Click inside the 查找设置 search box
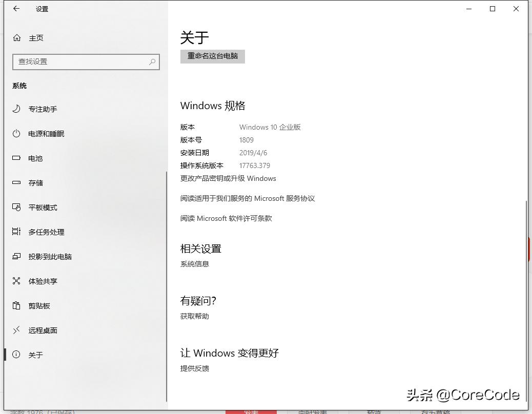The width and height of the screenshot is (532, 414). pyautogui.click(x=86, y=61)
